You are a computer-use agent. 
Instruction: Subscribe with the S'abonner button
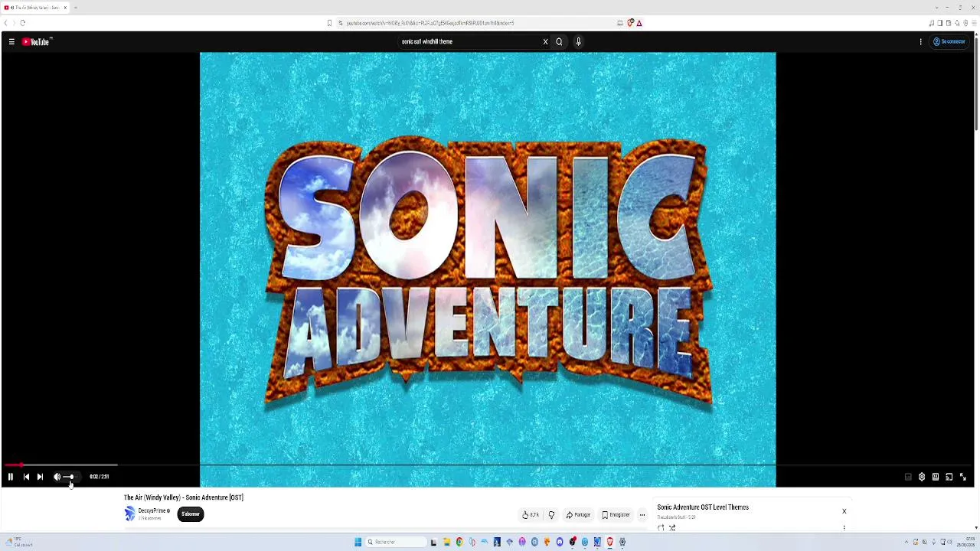pos(191,514)
